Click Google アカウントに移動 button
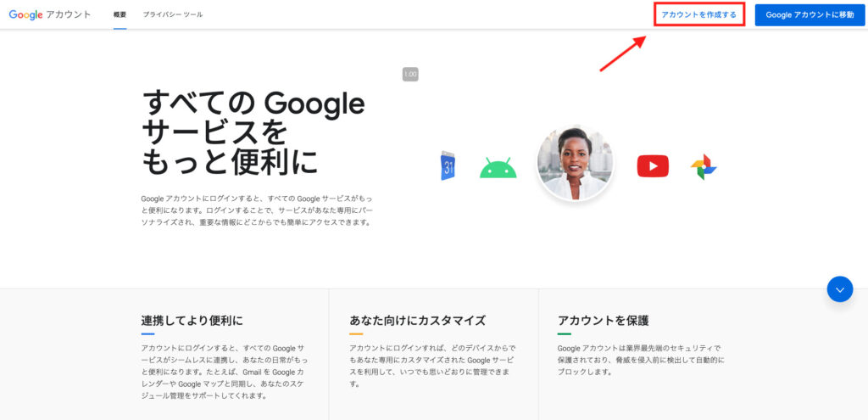Viewport: 868px width, 420px height. (x=810, y=15)
